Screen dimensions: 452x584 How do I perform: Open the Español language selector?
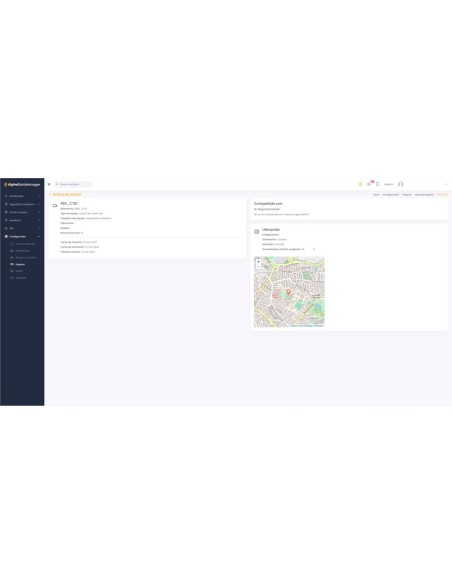click(x=388, y=184)
